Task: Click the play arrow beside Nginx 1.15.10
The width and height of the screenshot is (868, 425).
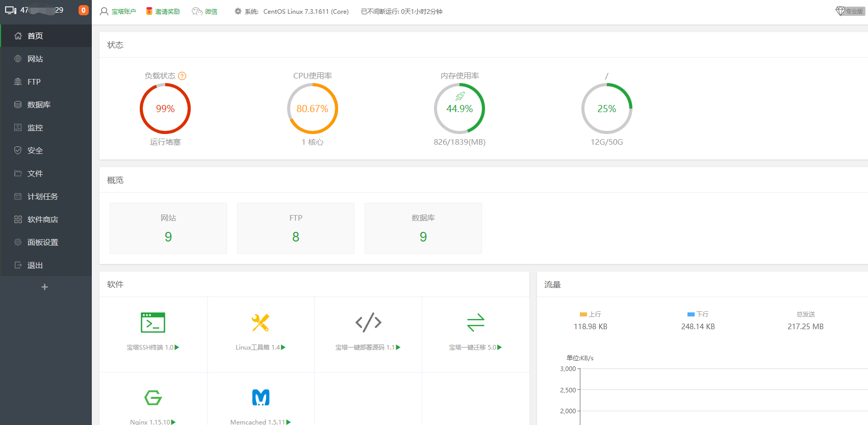Action: pos(173,422)
